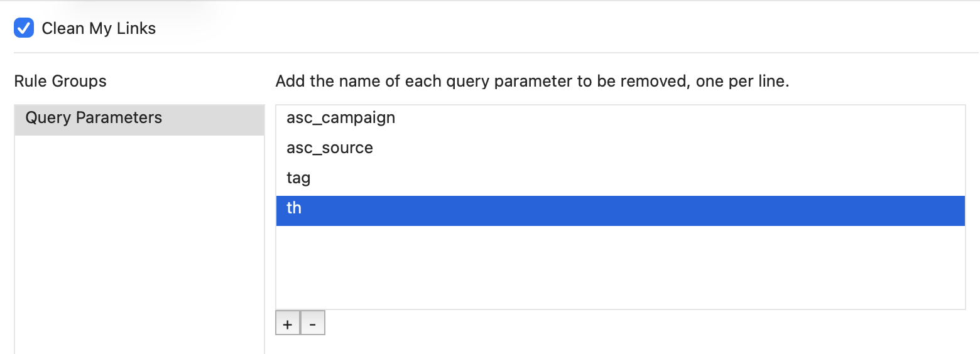Select the asc_source parameter row
The height and width of the screenshot is (354, 980).
619,148
